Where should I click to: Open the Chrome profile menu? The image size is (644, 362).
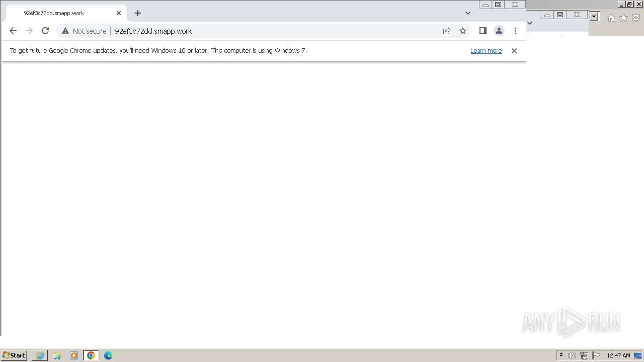click(499, 31)
